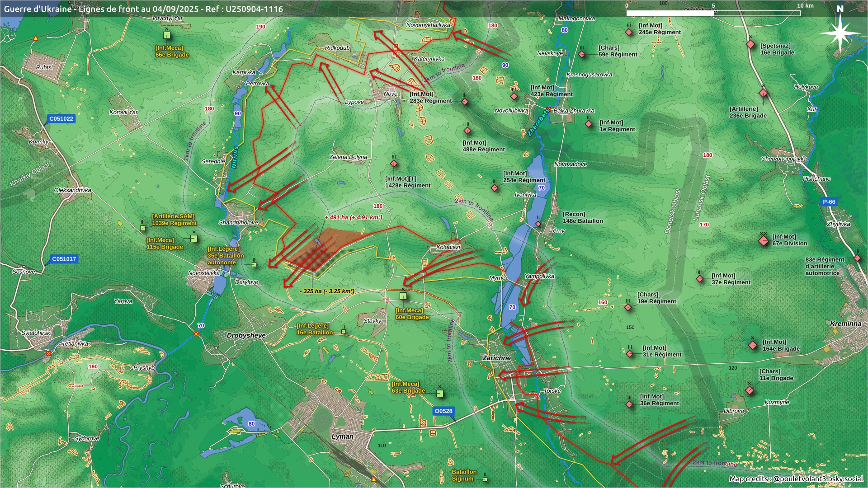Select the 1e Régiment diamond marker

[589, 124]
